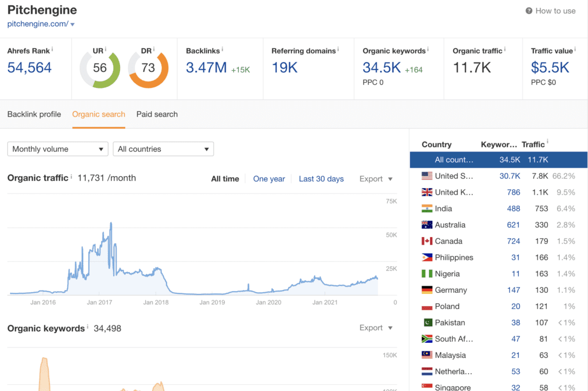Click United States keywords count 30.7K
Image resolution: width=588 pixels, height=391 pixels.
510,176
